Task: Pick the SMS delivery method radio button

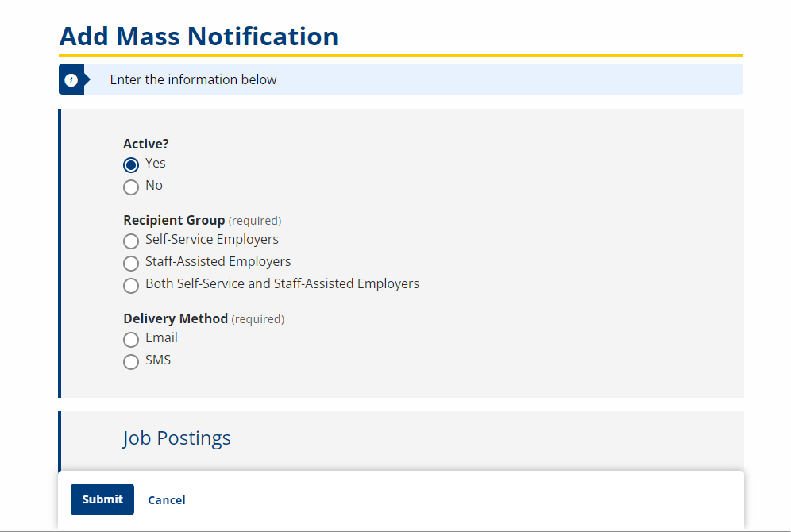Action: (131, 361)
